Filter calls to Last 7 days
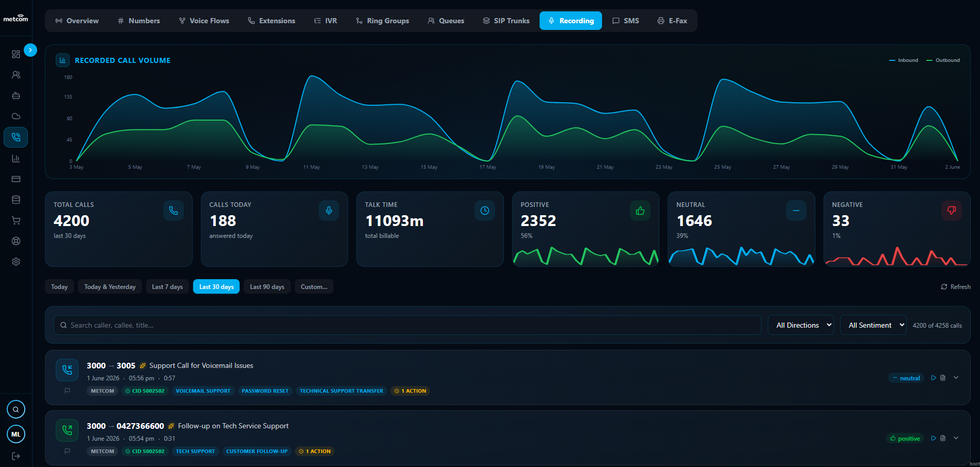980x467 pixels. pos(167,286)
